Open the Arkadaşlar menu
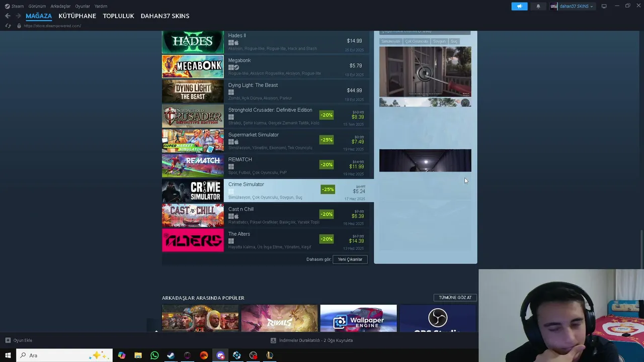Screen dimensions: 644x362 (x=60, y=6)
